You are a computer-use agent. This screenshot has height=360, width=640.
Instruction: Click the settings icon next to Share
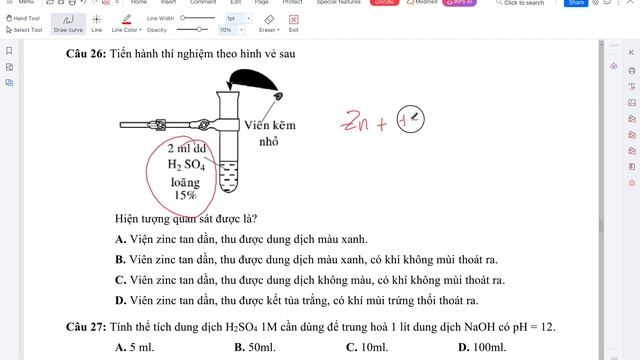point(596,2)
